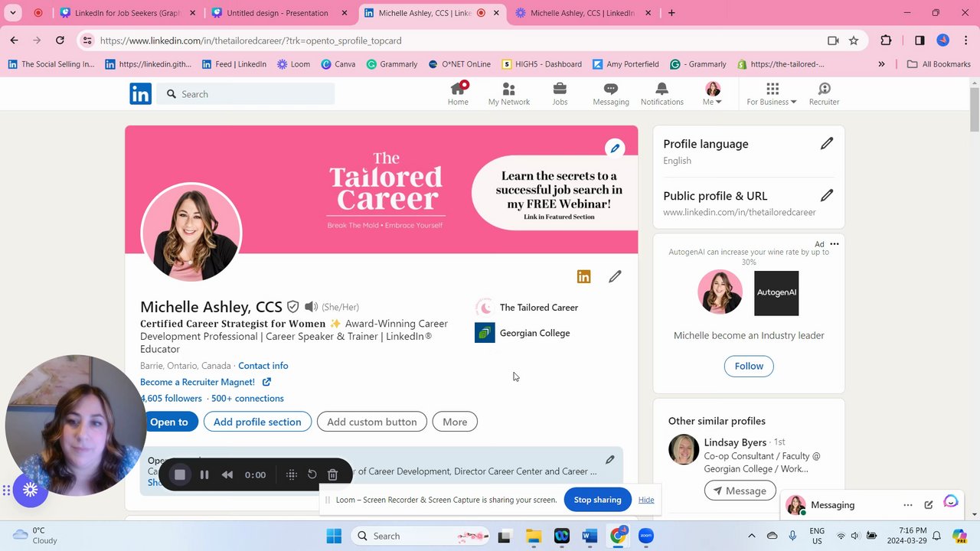Restart Loom recording icon
Screen dimensions: 980x551
click(312, 474)
